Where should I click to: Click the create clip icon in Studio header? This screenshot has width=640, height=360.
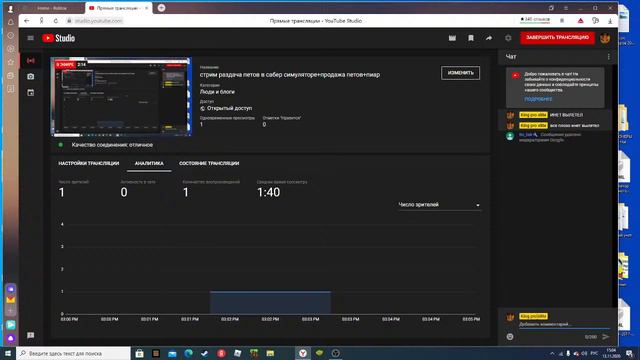coord(452,38)
